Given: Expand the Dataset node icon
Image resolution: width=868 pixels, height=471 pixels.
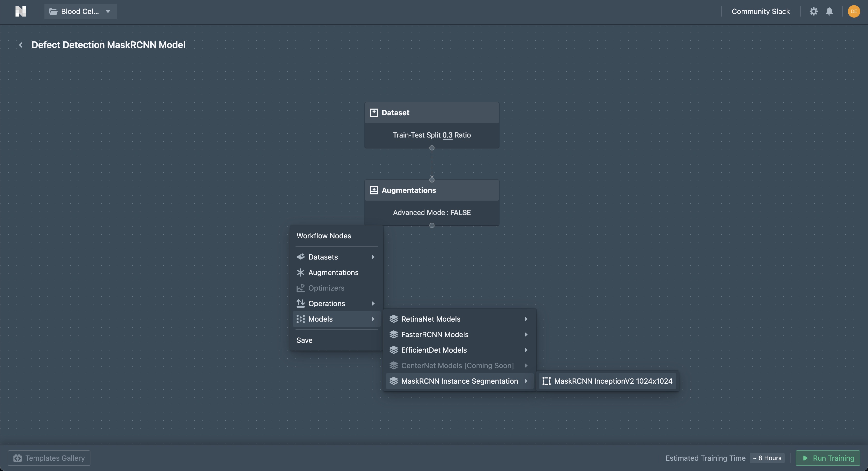Looking at the screenshot, I should pos(374,113).
